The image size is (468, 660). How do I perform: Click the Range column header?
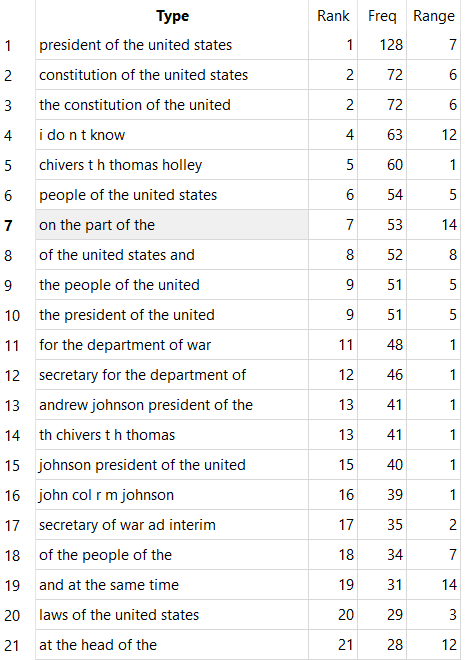(433, 16)
